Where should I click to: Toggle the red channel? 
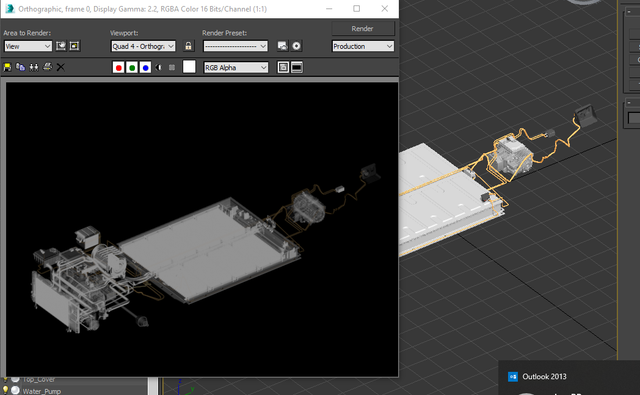pyautogui.click(x=119, y=68)
